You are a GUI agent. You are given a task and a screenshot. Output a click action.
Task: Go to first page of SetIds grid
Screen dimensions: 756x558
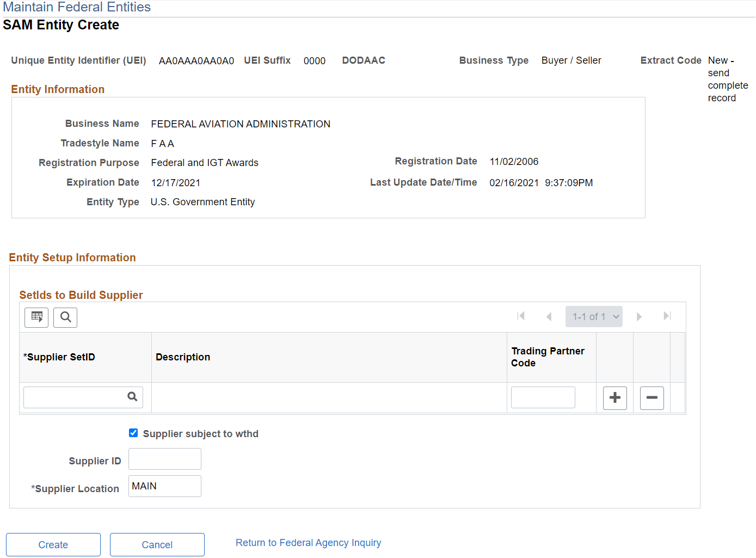coord(521,316)
